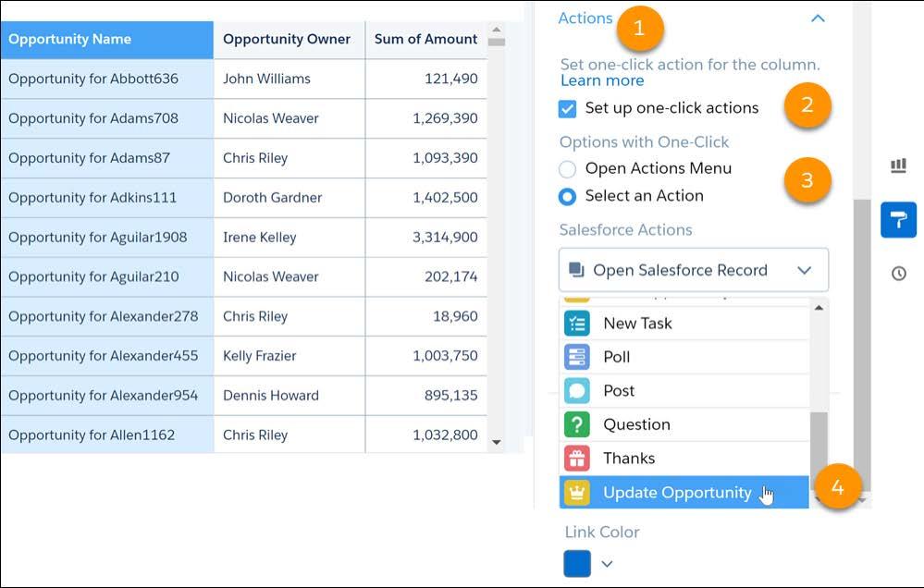This screenshot has height=588, width=924.
Task: Open the Learn more link
Action: click(x=602, y=80)
